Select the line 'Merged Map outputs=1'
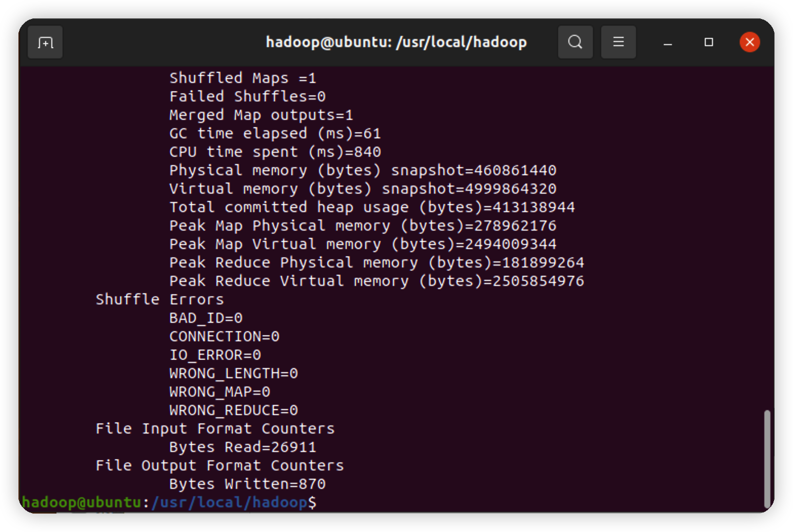This screenshot has width=793, height=532. click(x=261, y=115)
